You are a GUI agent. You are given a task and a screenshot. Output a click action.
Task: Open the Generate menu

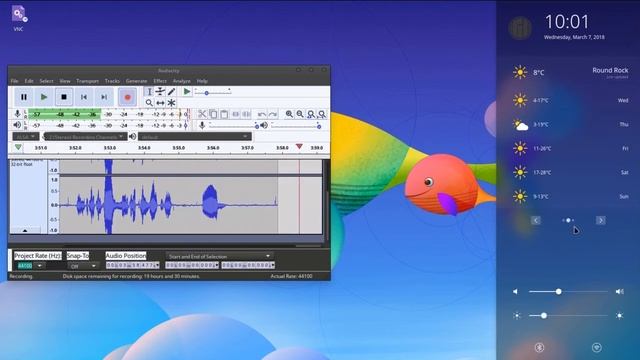136,81
